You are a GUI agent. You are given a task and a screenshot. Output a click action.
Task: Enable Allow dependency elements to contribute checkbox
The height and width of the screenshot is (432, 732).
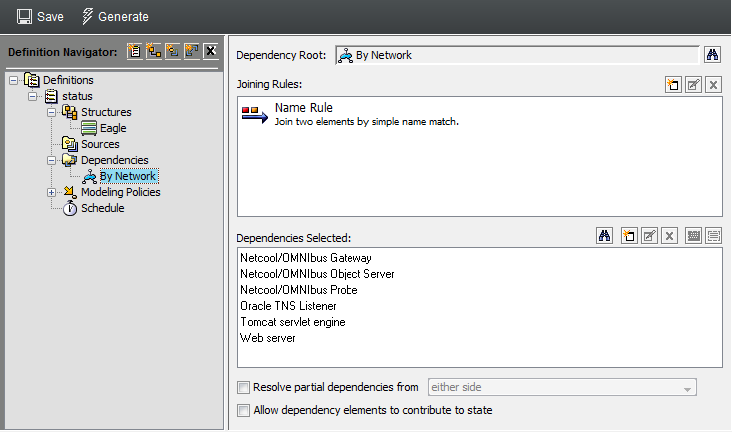pyautogui.click(x=243, y=410)
